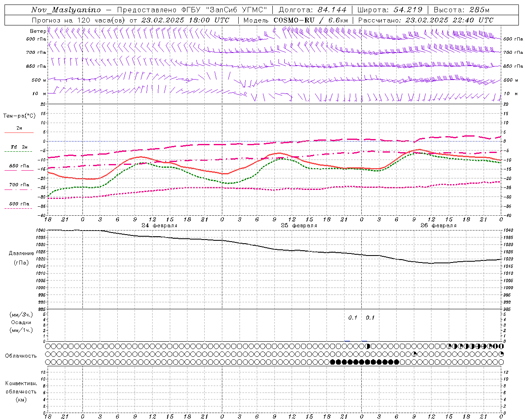Click the 24 февраля date label

[x=160, y=226]
